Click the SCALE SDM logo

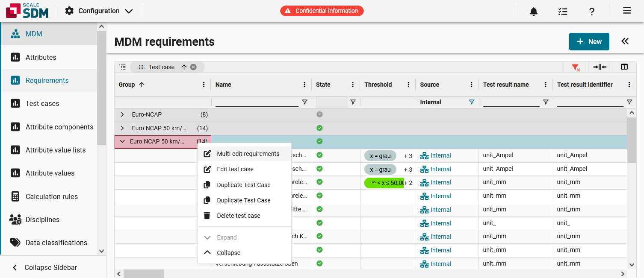tap(27, 11)
